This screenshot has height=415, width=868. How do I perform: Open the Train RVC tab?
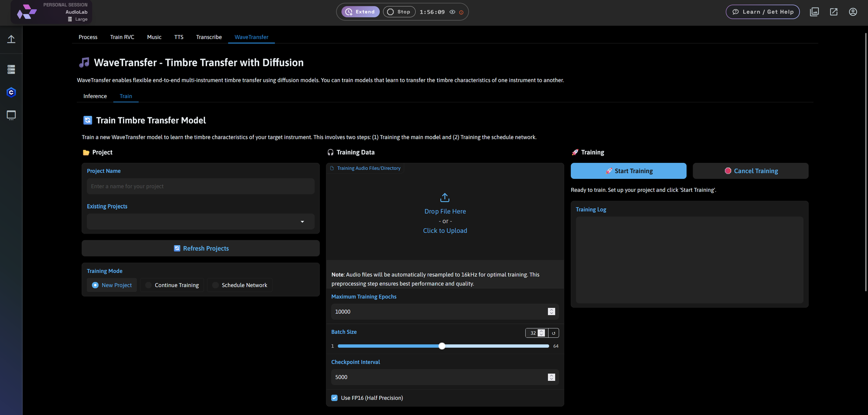tap(122, 37)
